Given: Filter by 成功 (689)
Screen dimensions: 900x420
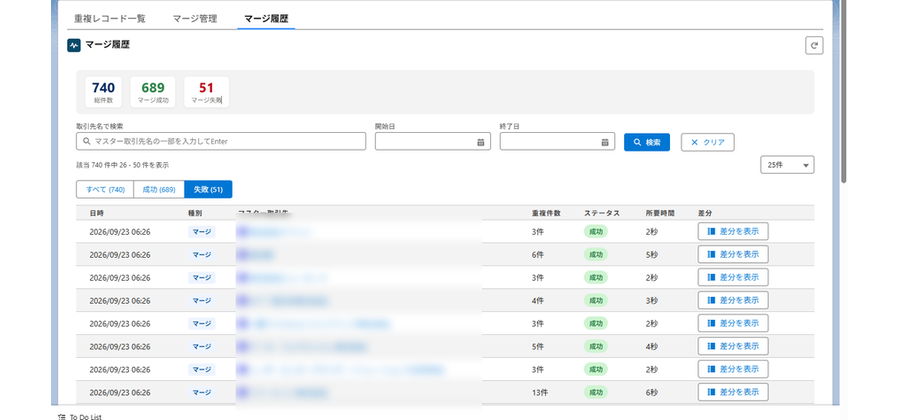Looking at the screenshot, I should 159,189.
